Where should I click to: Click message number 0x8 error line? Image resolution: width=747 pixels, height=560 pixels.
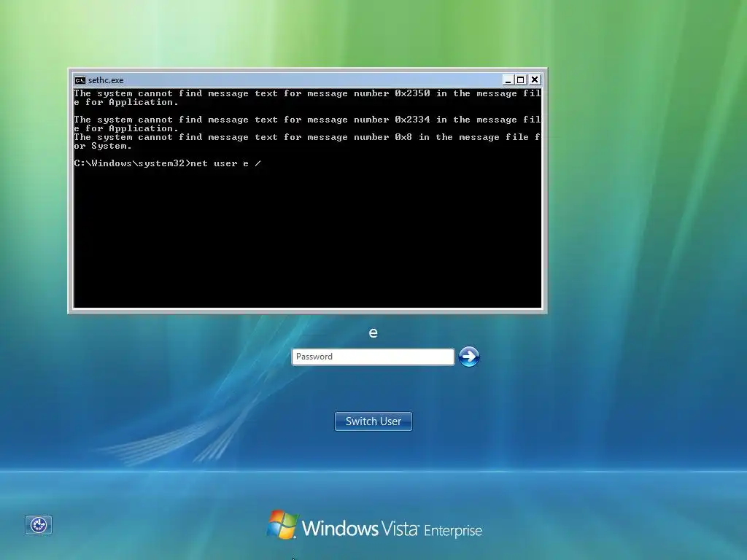click(307, 141)
